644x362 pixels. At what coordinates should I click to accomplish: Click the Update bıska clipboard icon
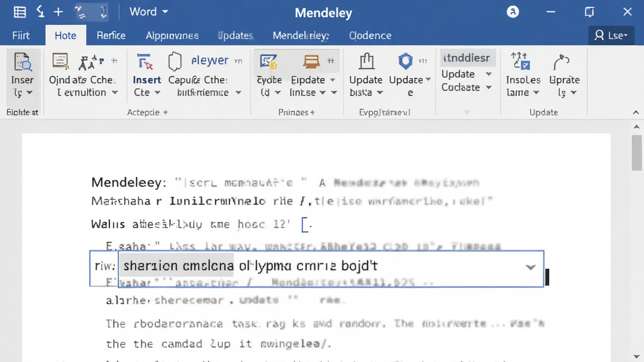(x=367, y=62)
